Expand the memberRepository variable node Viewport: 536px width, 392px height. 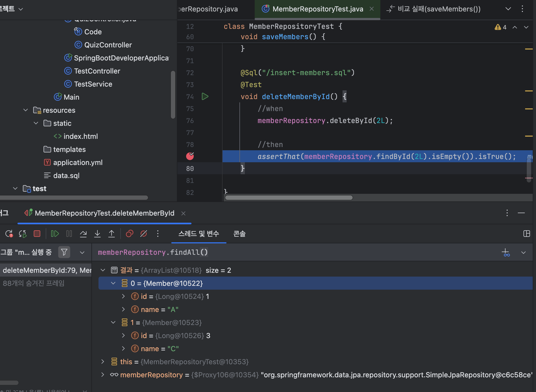(x=103, y=375)
